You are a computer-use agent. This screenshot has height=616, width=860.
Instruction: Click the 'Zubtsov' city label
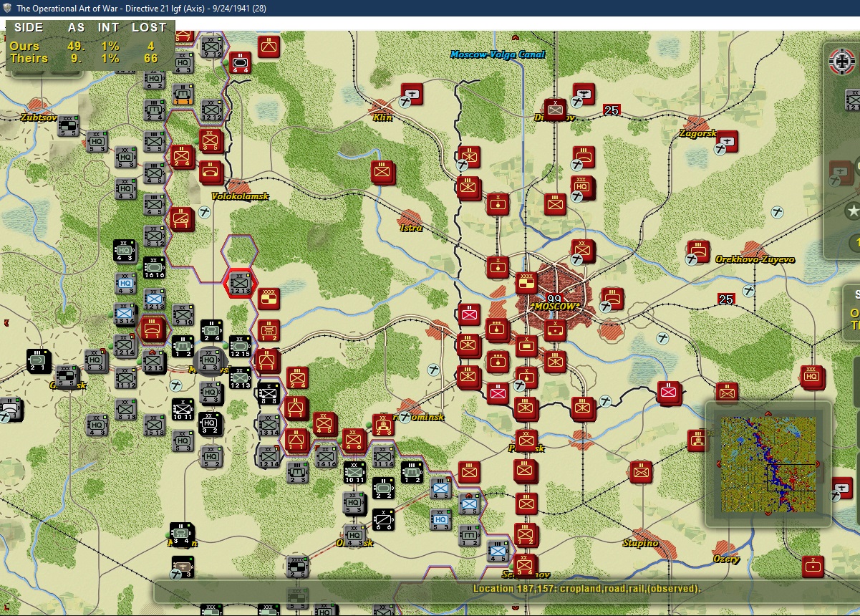pyautogui.click(x=39, y=116)
